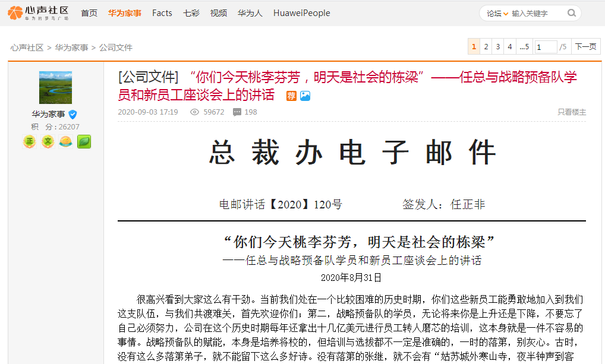Go to page 4
The height and width of the screenshot is (364, 605).
(510, 47)
